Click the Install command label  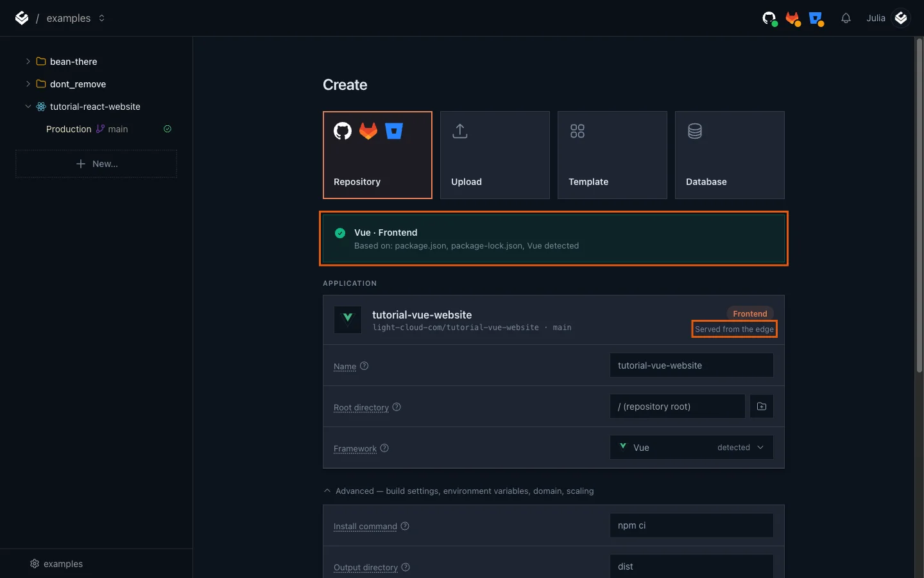click(x=365, y=526)
